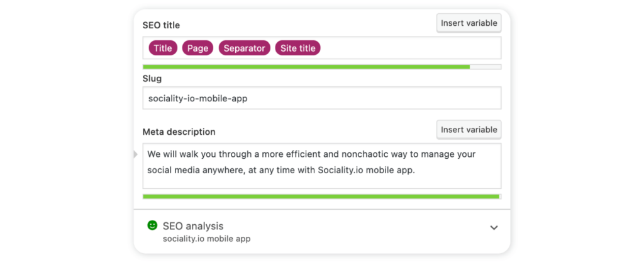The height and width of the screenshot is (262, 644).
Task: Click the gray caret beside Meta description box
Action: click(136, 155)
